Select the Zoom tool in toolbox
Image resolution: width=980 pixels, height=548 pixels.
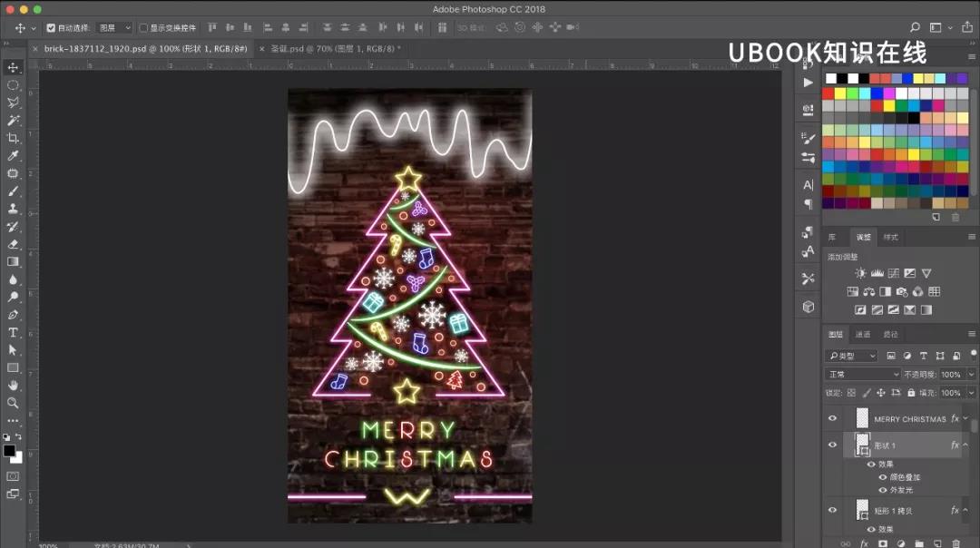(13, 403)
